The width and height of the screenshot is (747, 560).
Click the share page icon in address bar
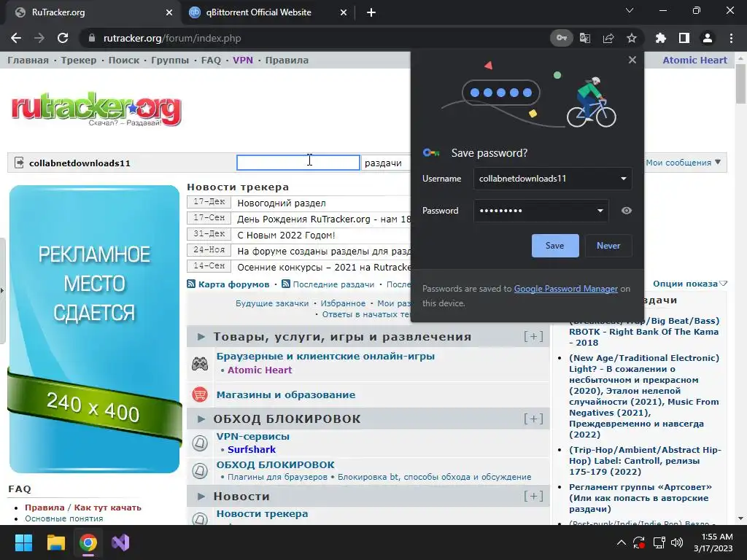tap(608, 38)
